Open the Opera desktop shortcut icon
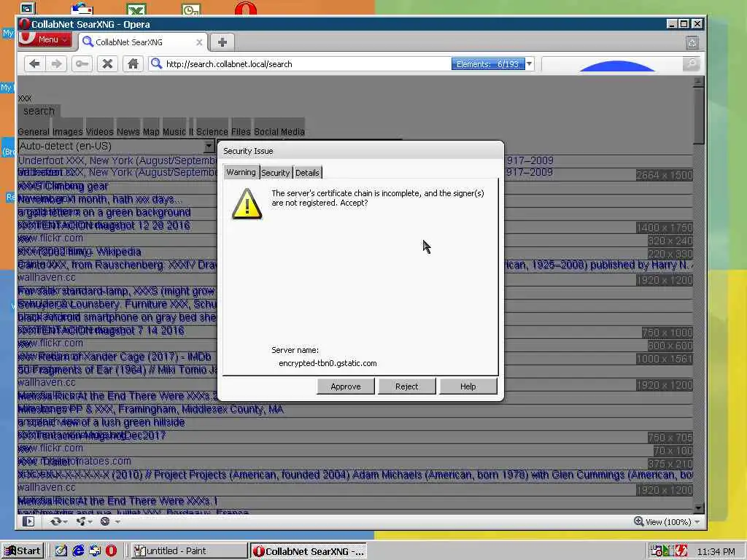This screenshot has height=560, width=747. point(246,9)
